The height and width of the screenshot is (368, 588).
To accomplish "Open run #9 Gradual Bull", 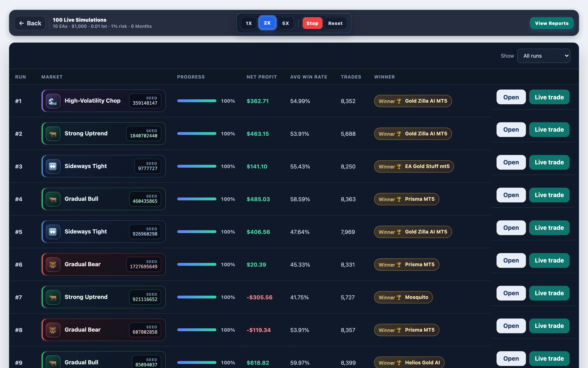I will pos(511,359).
